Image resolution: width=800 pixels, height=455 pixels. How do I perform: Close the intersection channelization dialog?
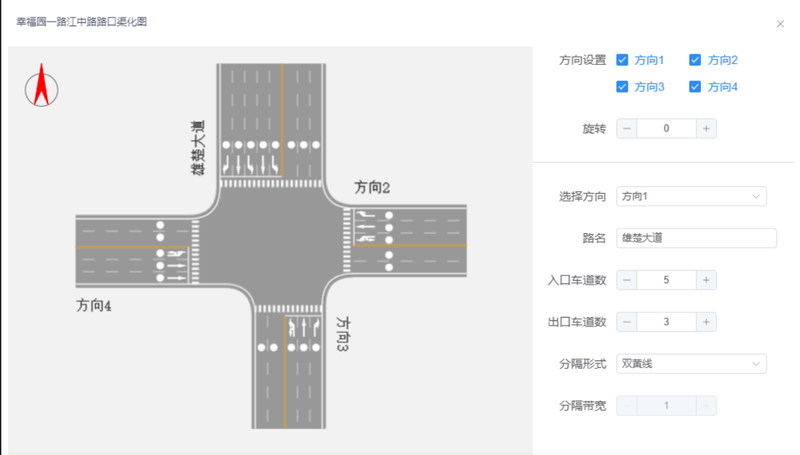780,23
